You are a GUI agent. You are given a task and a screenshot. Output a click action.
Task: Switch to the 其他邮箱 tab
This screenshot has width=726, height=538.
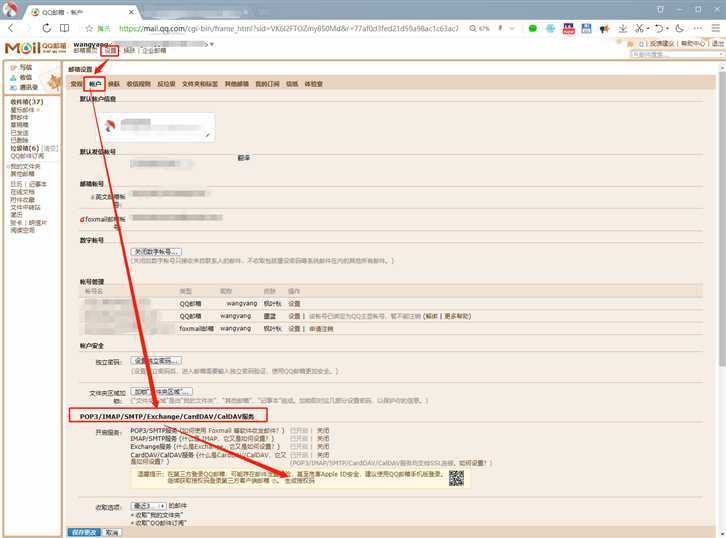tap(237, 84)
